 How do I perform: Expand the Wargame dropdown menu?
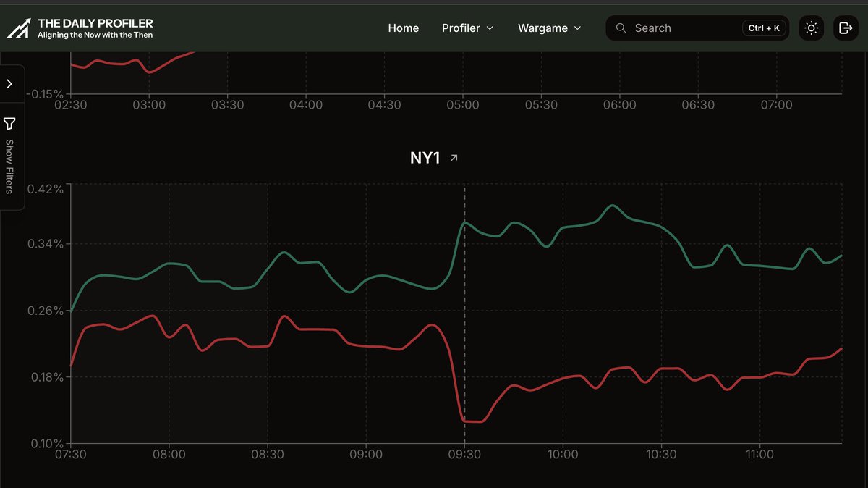[x=549, y=28]
